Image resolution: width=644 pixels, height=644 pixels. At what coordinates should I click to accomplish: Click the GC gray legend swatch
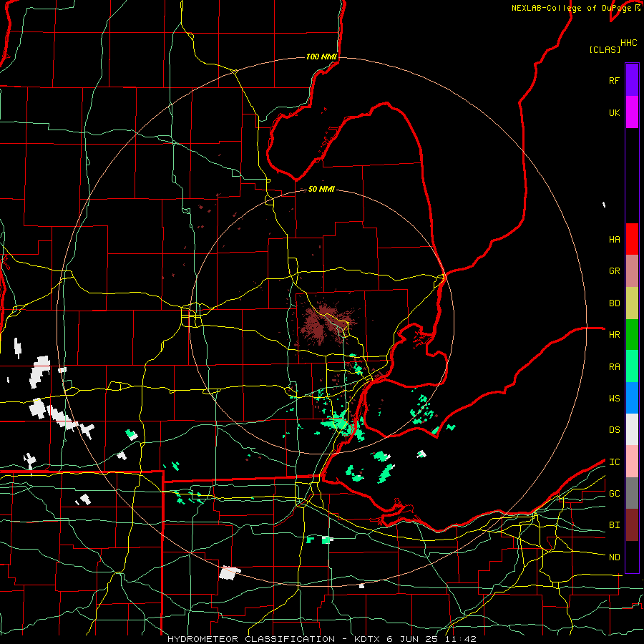coord(632,493)
